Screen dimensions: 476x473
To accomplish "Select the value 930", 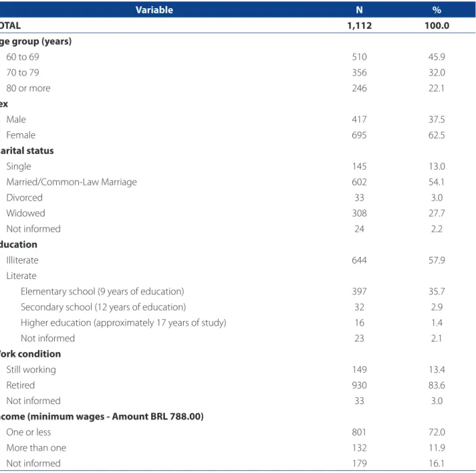I will coord(359,385).
